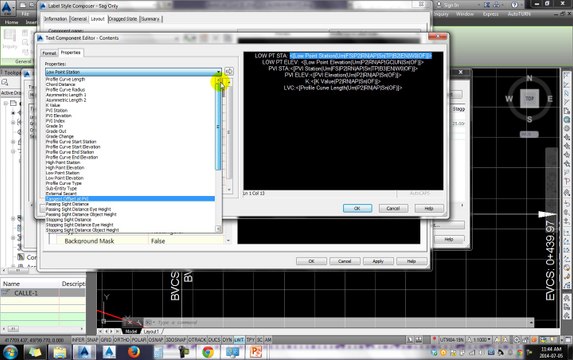Toggle INFER constraints in status bar

[78, 340]
